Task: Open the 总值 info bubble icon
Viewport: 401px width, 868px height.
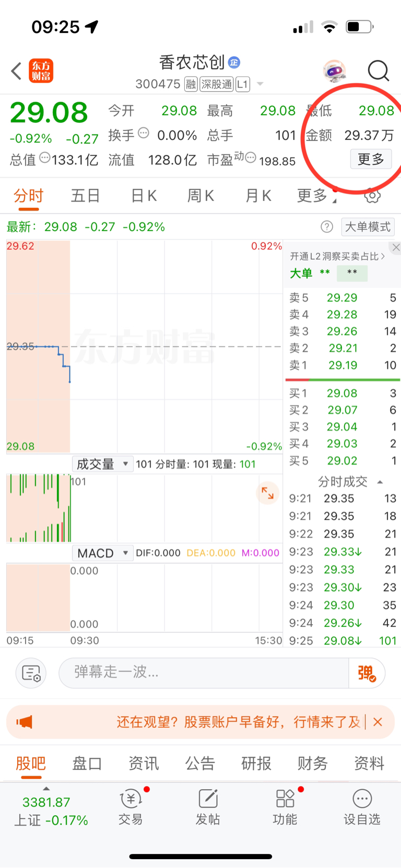Action: [x=45, y=157]
